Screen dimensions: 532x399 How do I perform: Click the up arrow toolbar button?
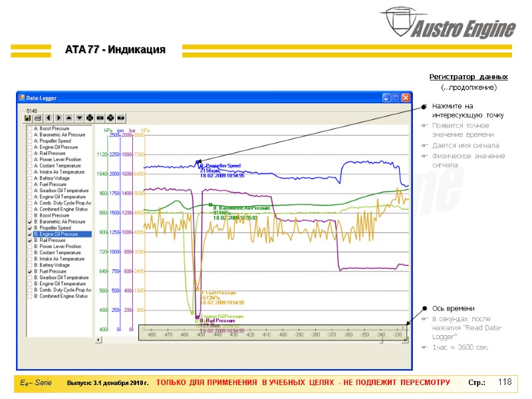(x=69, y=118)
